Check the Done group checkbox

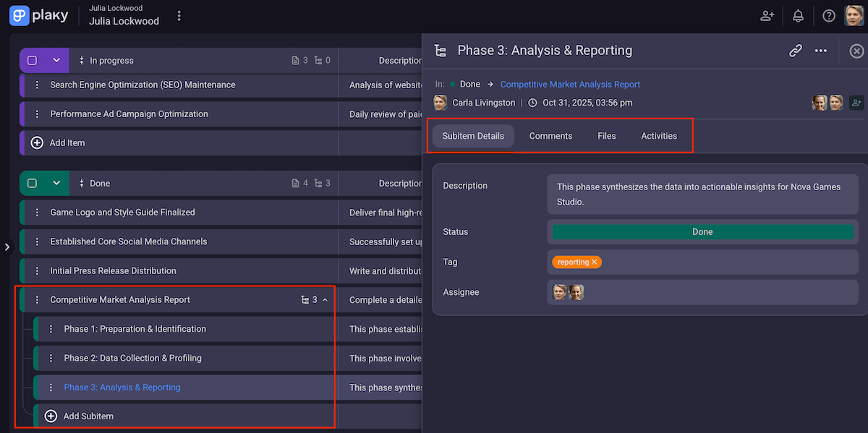(x=32, y=184)
